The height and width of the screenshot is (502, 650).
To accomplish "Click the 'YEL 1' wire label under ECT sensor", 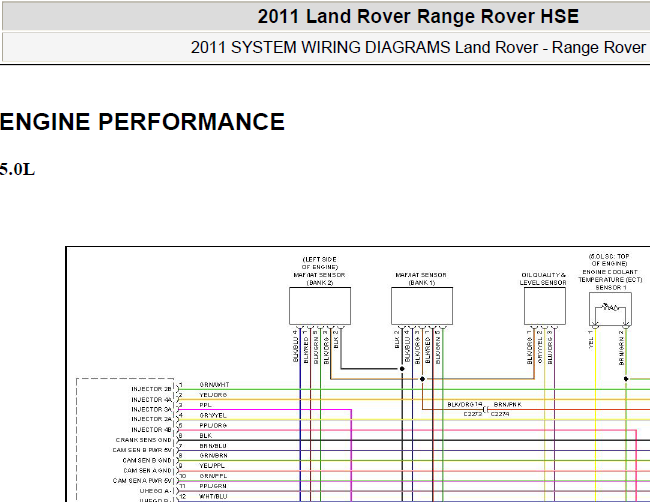I will click(591, 340).
